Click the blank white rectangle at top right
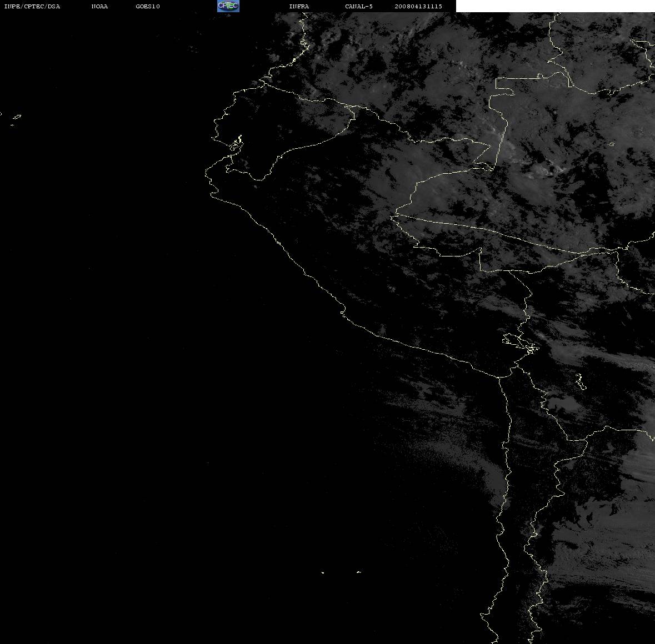Screen dimensions: 655x644 pos(555,6)
